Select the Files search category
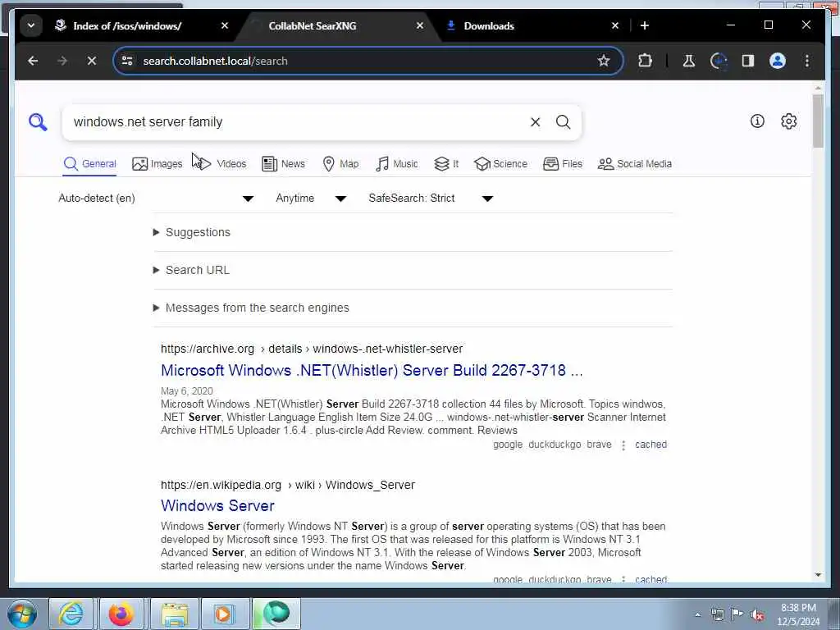This screenshot has width=840, height=630. coord(563,164)
